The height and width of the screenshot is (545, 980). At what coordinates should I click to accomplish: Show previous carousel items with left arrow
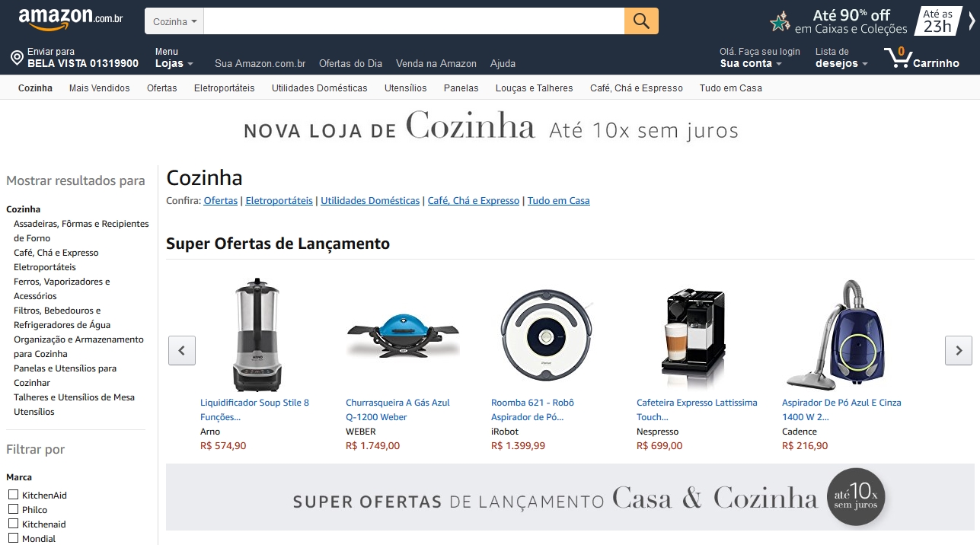(x=182, y=350)
